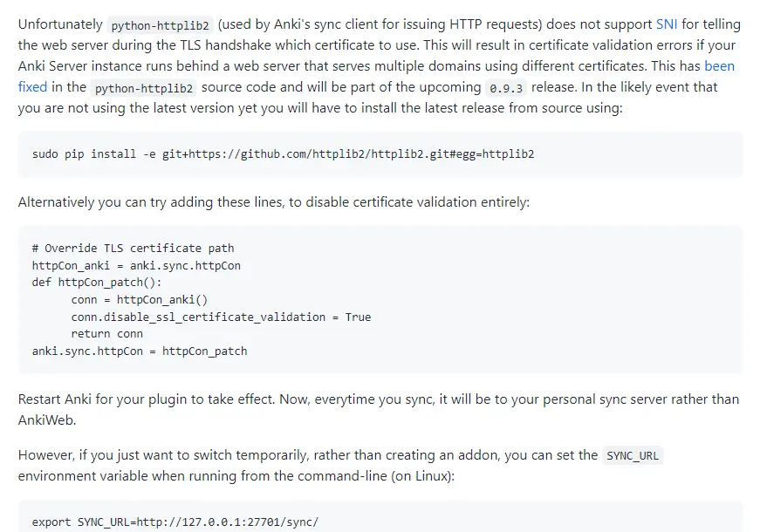Click the "However, if you just want" paragraph

point(340,465)
